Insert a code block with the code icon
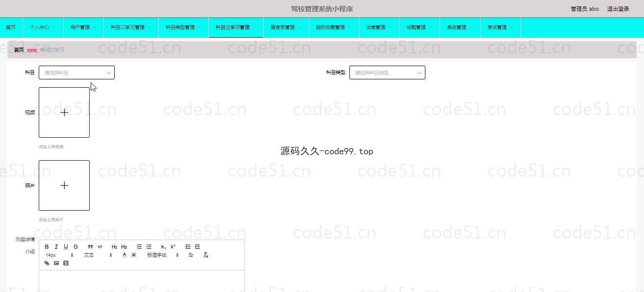This screenshot has height=292, width=644. [100, 246]
